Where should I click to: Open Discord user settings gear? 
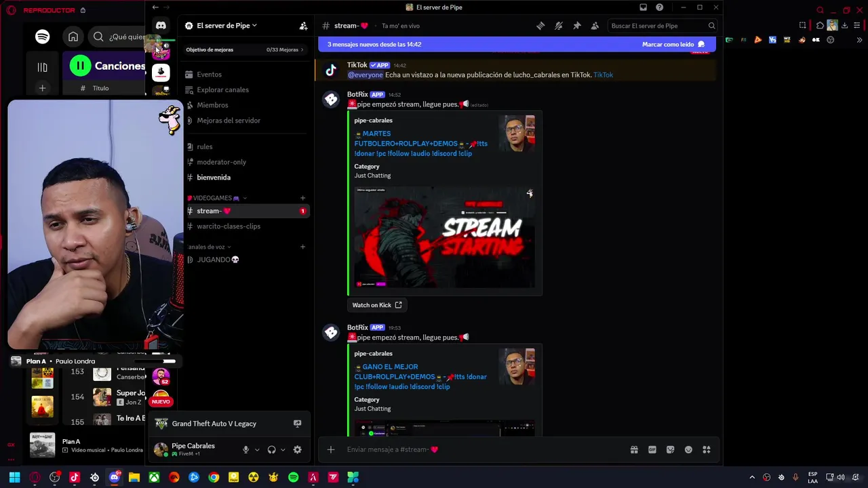click(297, 449)
